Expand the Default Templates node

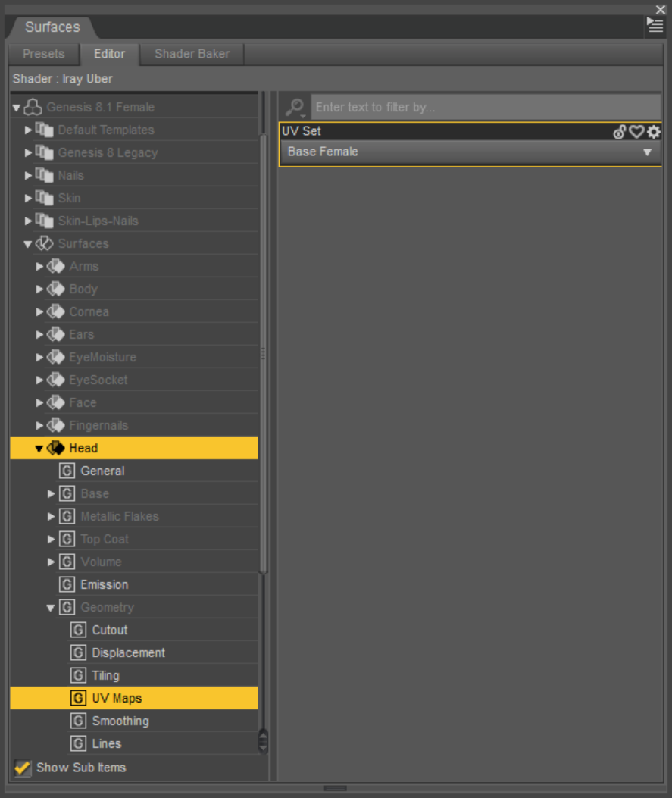click(28, 130)
